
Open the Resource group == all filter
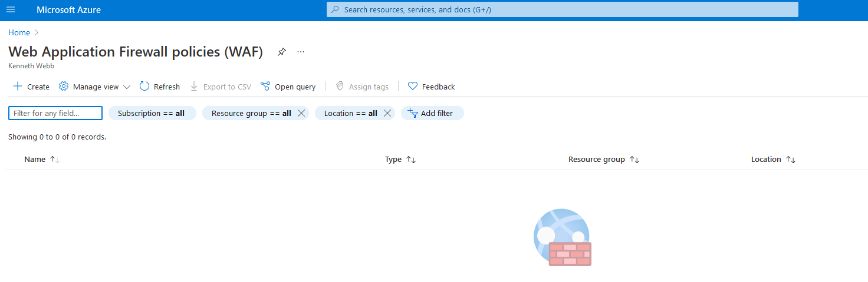251,113
